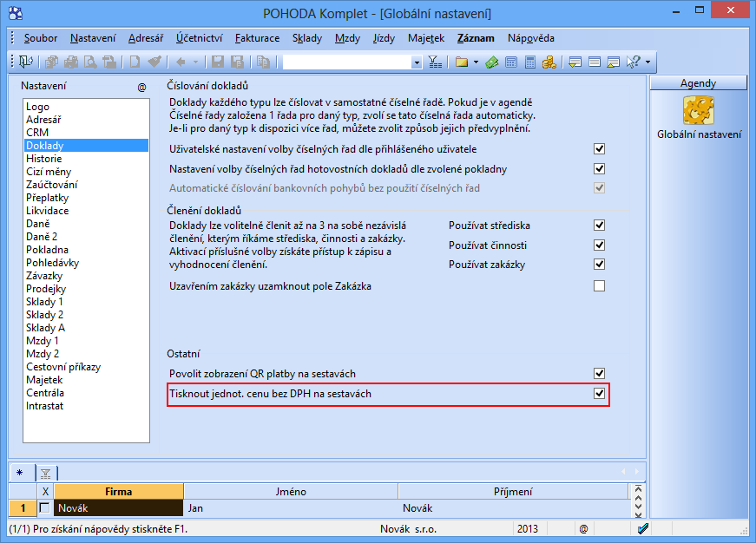Image resolution: width=756 pixels, height=543 pixels.
Task: Click the @ symbol beside the Nastavení header
Action: 141,88
